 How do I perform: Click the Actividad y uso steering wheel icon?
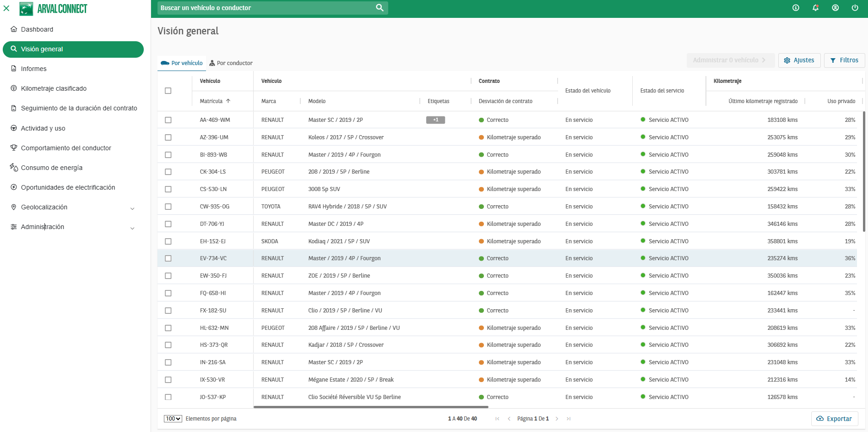tap(14, 128)
